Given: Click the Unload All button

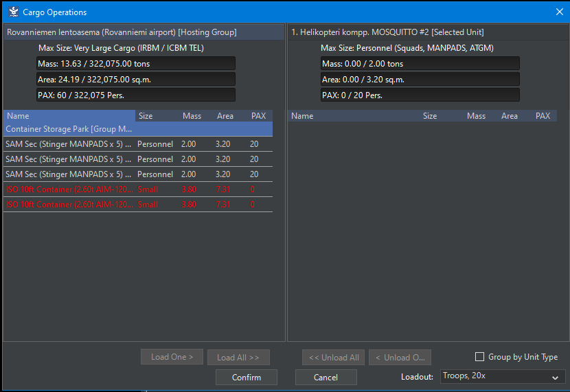Looking at the screenshot, I should tap(334, 358).
